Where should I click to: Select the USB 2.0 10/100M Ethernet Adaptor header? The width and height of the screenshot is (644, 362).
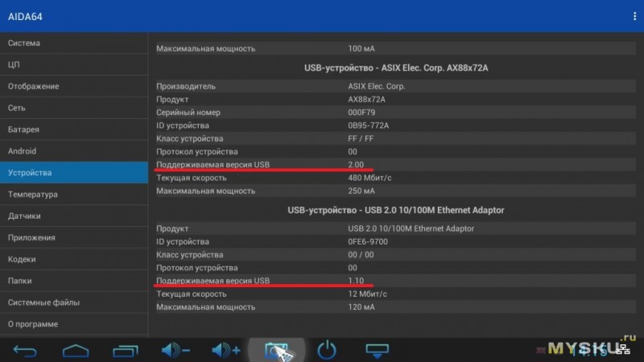(x=396, y=210)
